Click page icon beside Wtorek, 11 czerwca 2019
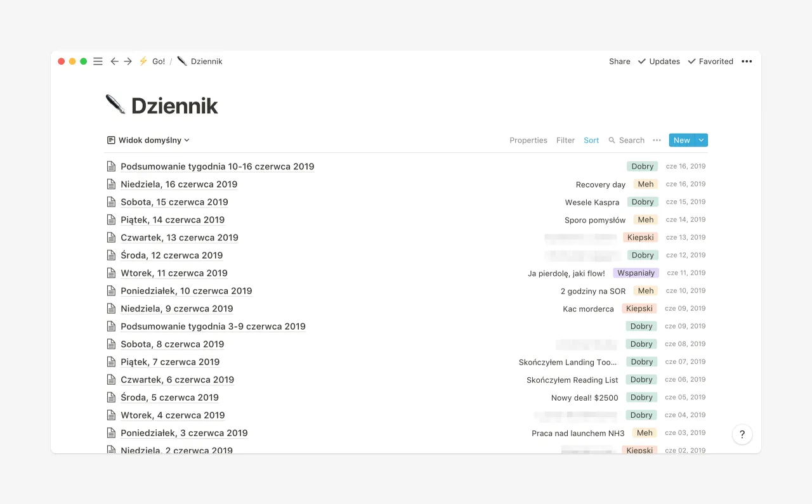Image resolution: width=812 pixels, height=504 pixels. (x=111, y=273)
